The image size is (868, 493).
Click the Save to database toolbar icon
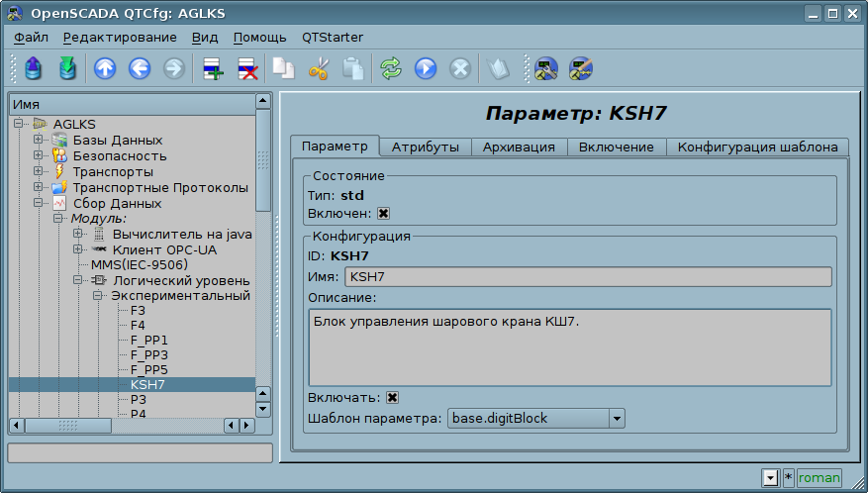[x=67, y=69]
